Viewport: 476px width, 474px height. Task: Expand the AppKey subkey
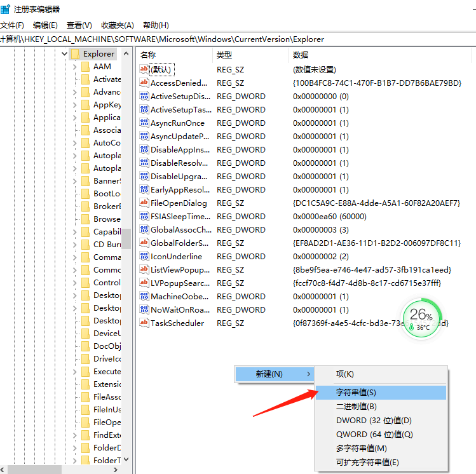(x=75, y=105)
